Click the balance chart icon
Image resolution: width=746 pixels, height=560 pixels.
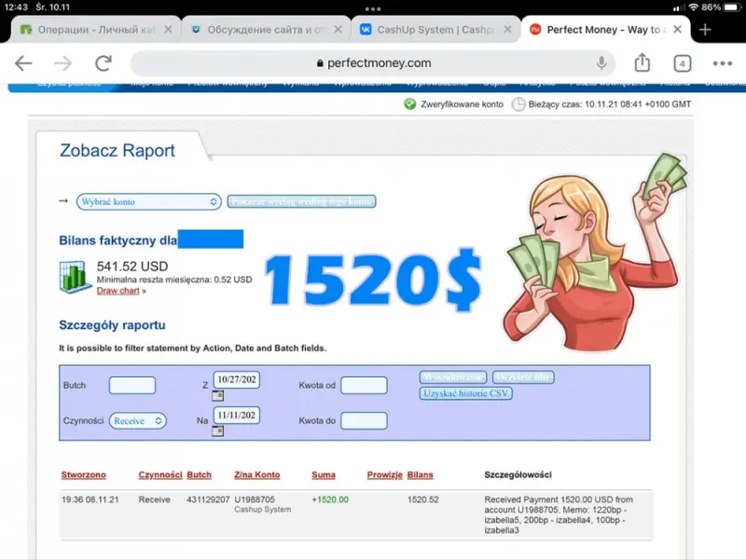76,277
